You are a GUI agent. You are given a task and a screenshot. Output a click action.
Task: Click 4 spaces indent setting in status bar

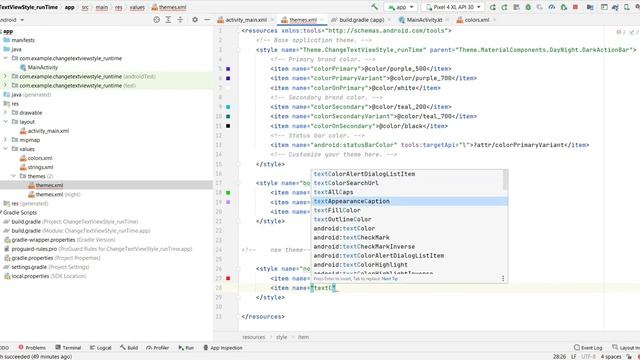click(x=611, y=356)
